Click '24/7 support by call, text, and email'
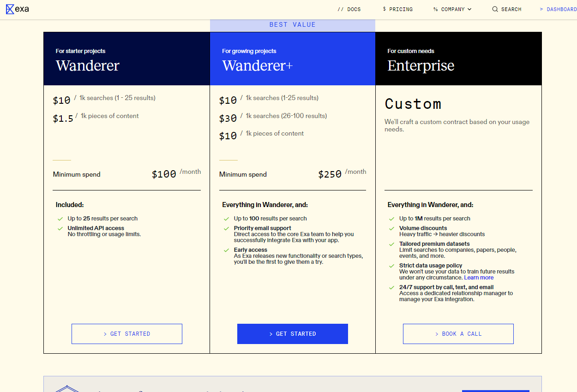Viewport: 577px width, 392px height. pyautogui.click(x=446, y=287)
